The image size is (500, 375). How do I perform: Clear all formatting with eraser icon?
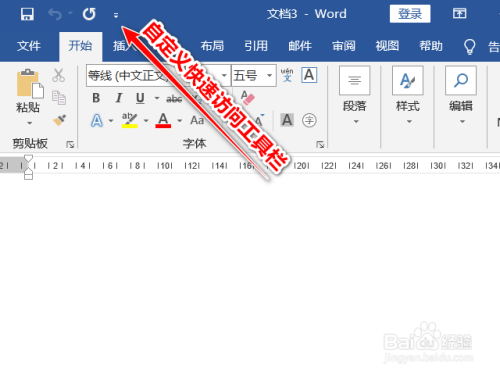pos(248,98)
